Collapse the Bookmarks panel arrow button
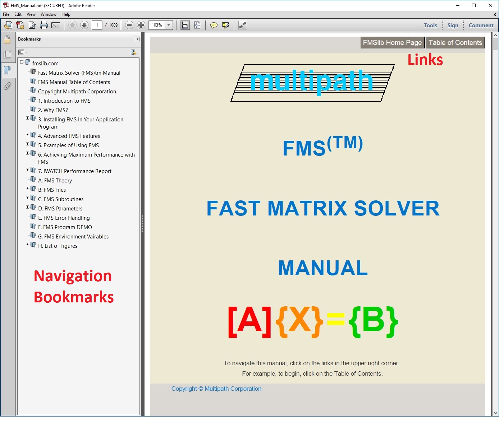Screen dimensions: 504x441 [x=137, y=39]
